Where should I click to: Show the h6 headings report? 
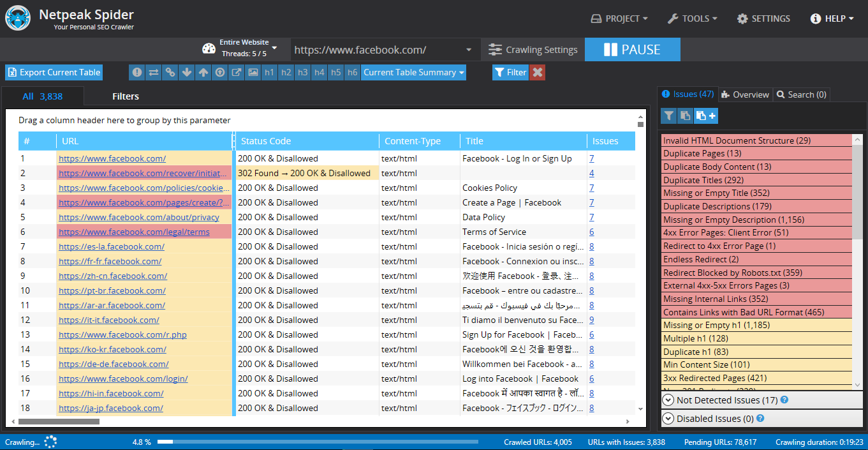coord(353,72)
